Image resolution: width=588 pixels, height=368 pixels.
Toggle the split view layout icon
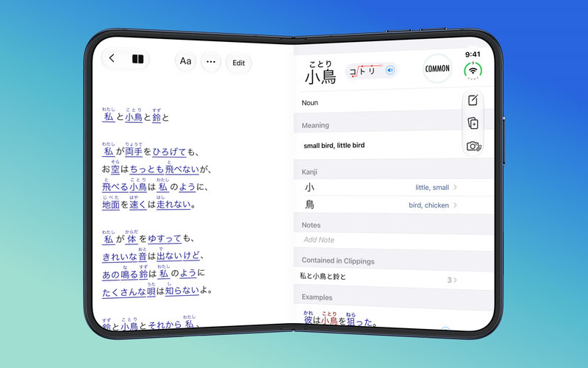137,59
